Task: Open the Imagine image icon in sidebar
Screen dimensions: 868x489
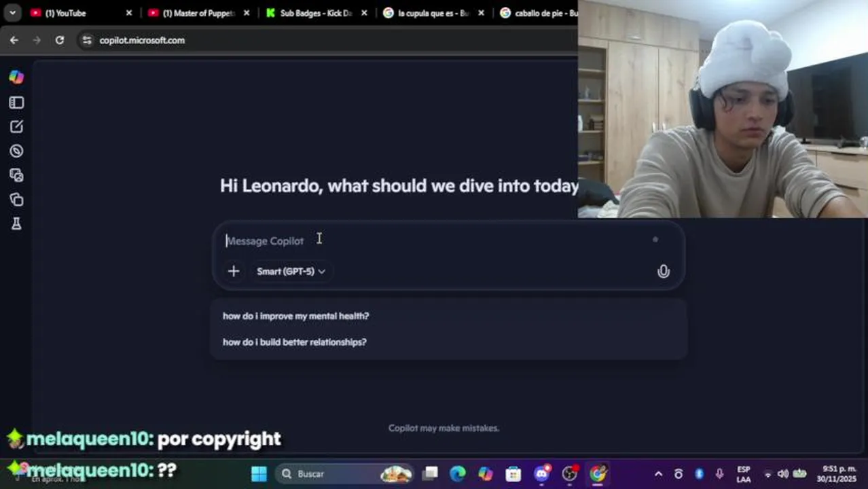Action: [16, 175]
